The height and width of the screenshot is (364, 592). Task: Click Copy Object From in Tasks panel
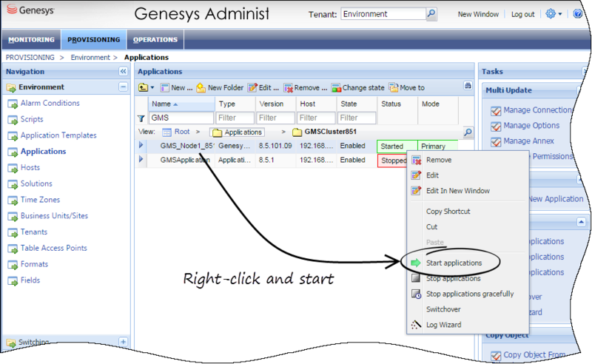pos(534,354)
